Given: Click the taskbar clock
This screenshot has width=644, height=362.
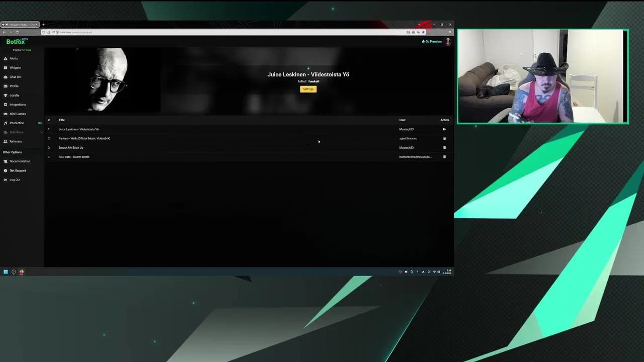Looking at the screenshot, I should 447,272.
